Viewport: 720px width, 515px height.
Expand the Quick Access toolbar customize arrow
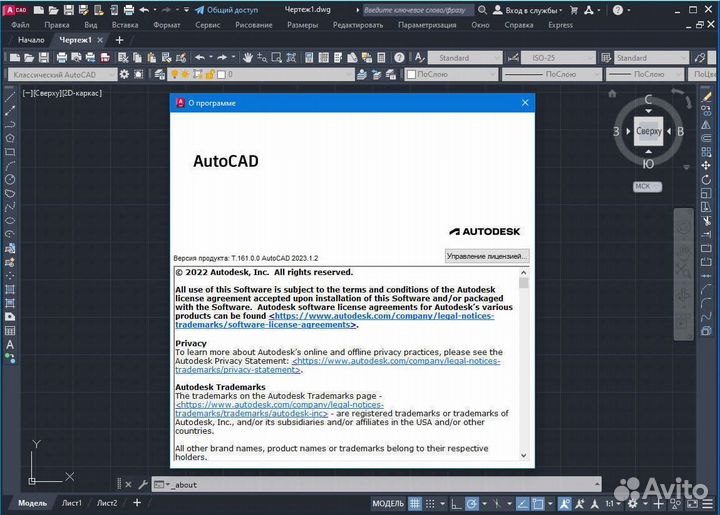(x=186, y=10)
